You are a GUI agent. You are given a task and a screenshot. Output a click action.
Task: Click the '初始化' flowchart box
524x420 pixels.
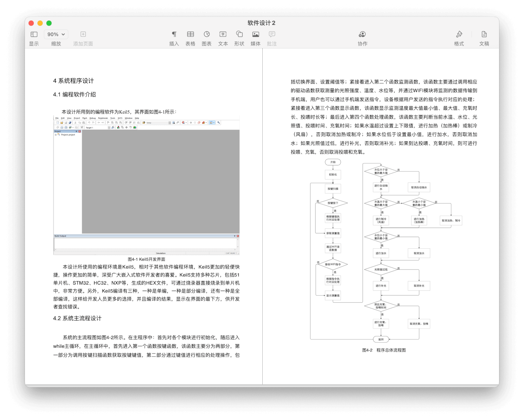tap(333, 175)
